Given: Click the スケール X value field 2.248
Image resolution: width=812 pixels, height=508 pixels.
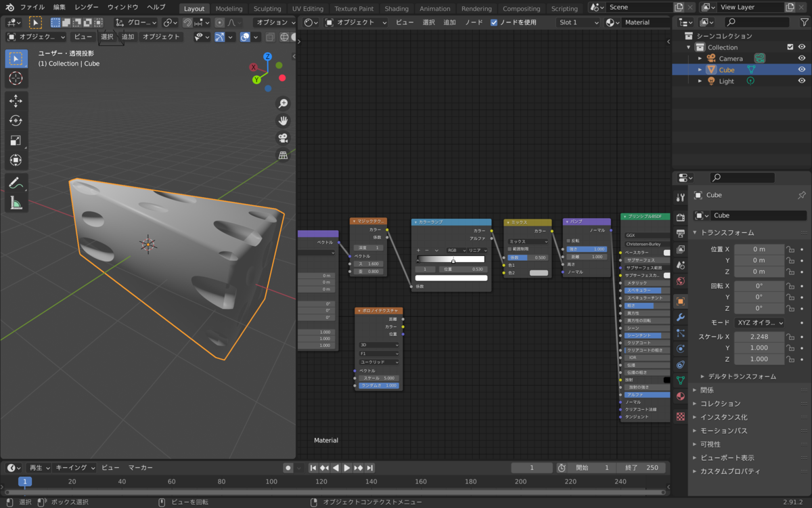Looking at the screenshot, I should 759,337.
